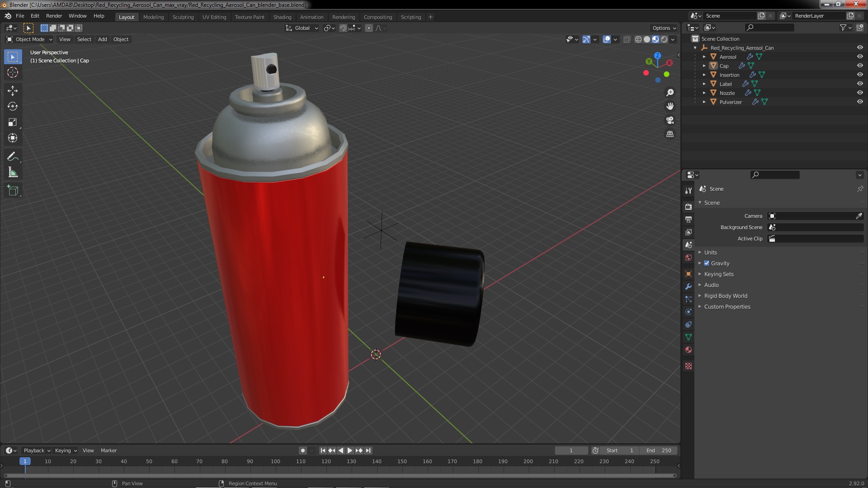Expand Rigid Body World section
Screen dimensions: 868x488
click(x=725, y=296)
